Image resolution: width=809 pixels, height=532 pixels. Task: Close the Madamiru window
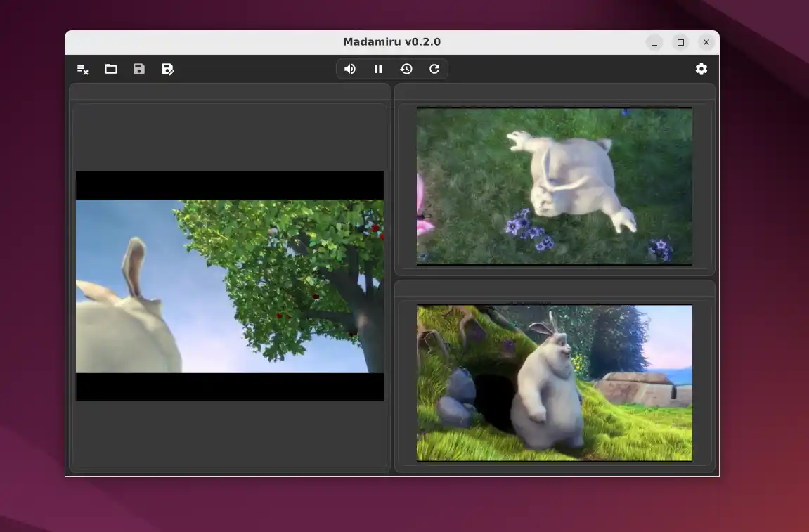(706, 42)
